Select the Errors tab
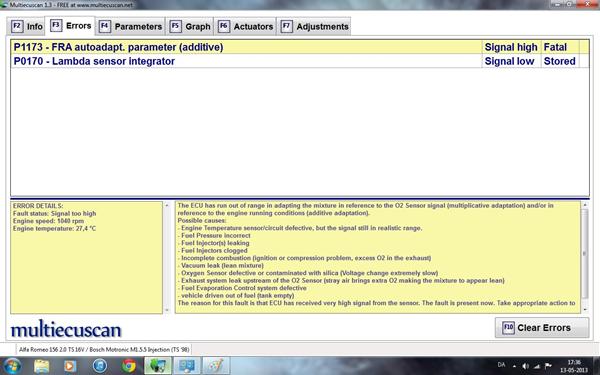Image resolution: width=600 pixels, height=375 pixels. pos(70,26)
